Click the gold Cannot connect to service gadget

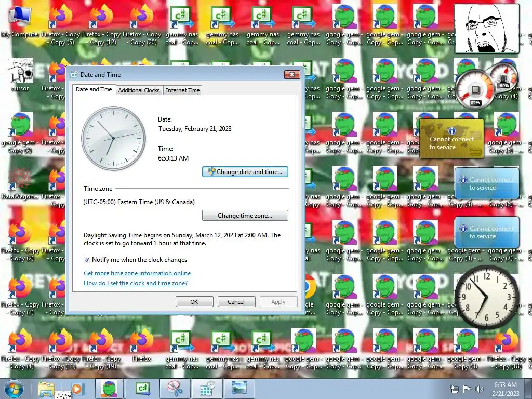451,139
